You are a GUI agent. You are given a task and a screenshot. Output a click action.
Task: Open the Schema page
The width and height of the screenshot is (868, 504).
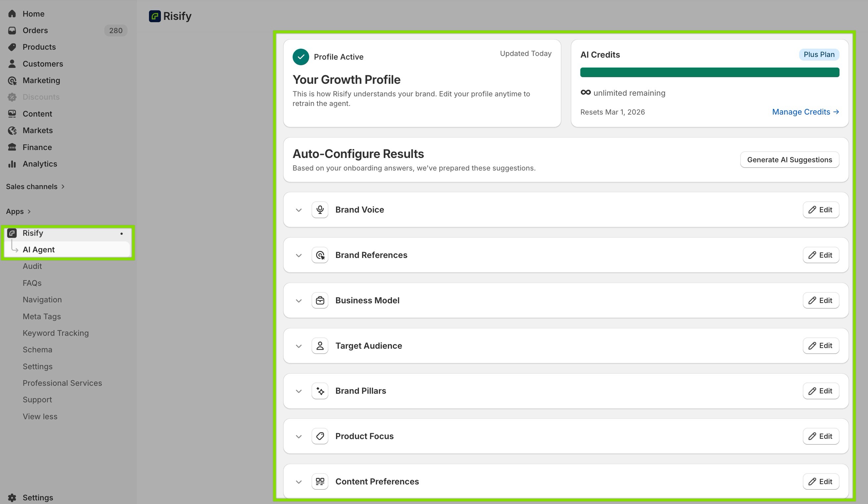(37, 350)
